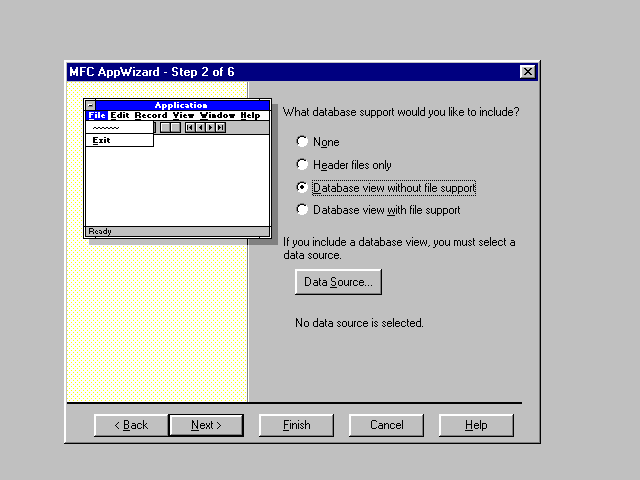Click the next-record arrow in preview toolbar

pos(210,127)
